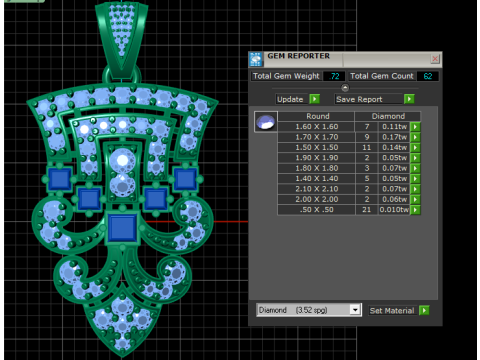Select the 1.70 X 1.70 size cell
Image resolution: width=480 pixels, height=360 pixels.
coord(317,137)
